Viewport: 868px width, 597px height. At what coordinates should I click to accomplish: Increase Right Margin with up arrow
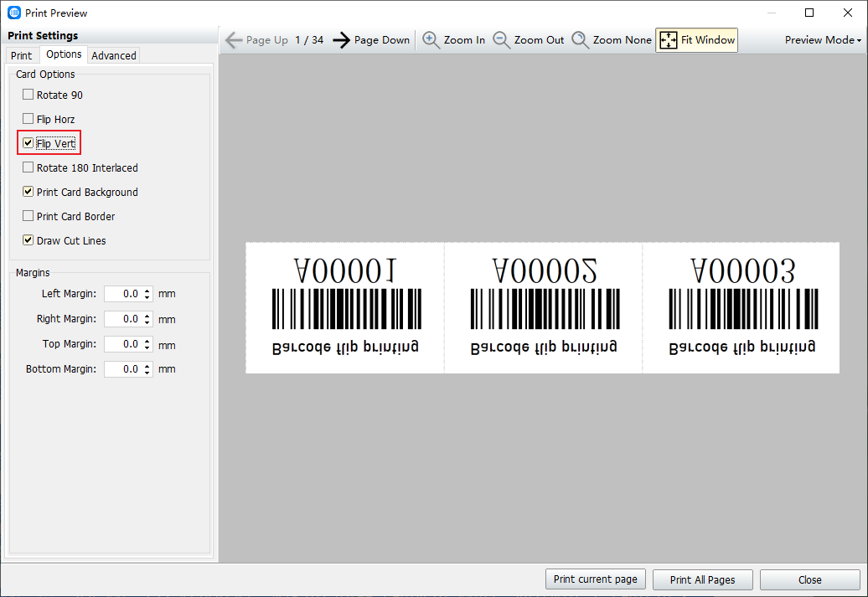[x=147, y=316]
